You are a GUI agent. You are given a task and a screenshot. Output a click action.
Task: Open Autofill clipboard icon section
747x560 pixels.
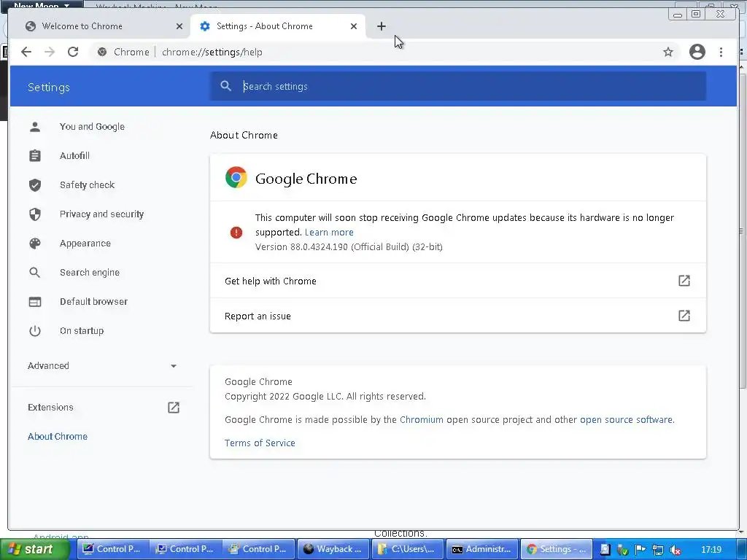click(x=35, y=156)
